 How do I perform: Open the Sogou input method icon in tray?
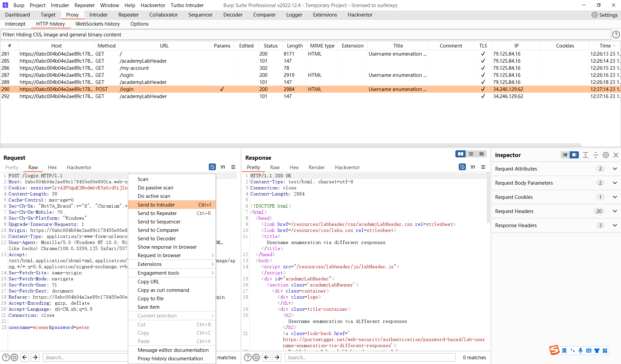(x=554, y=351)
